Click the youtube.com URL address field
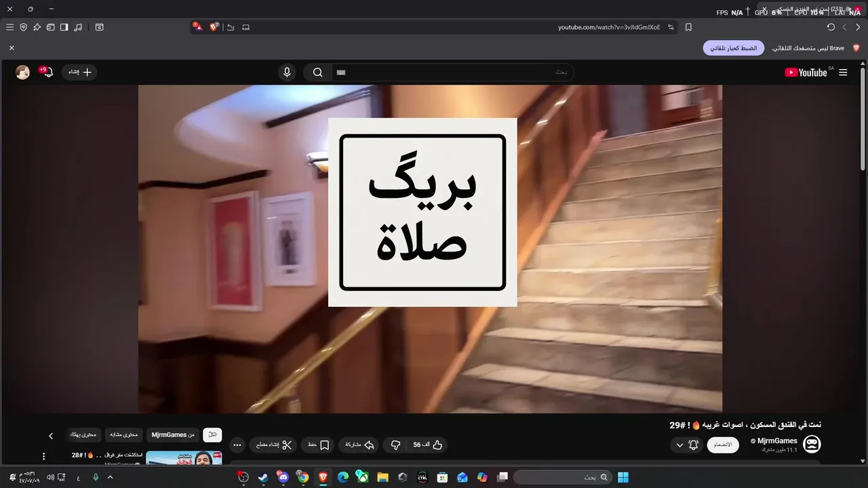 click(x=608, y=27)
